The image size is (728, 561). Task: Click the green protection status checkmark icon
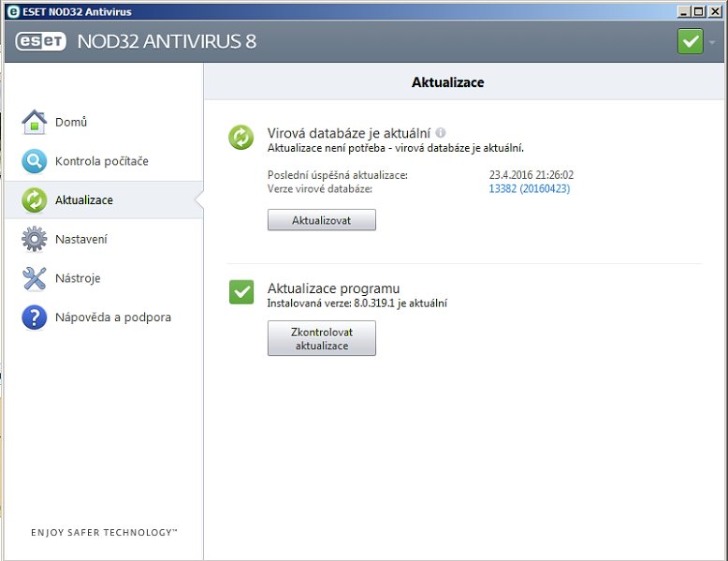[x=691, y=41]
